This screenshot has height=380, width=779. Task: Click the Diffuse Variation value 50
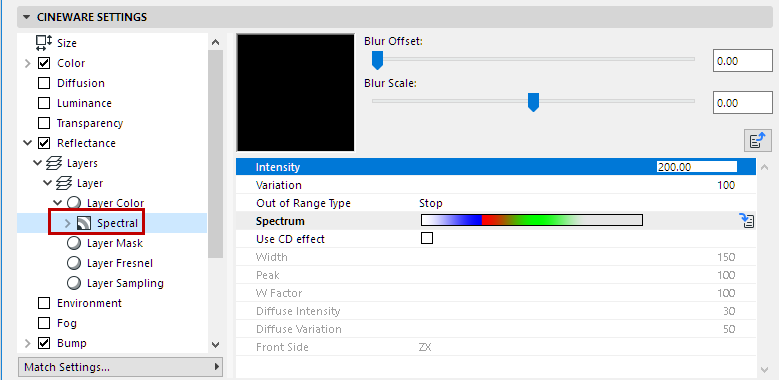coord(729,329)
